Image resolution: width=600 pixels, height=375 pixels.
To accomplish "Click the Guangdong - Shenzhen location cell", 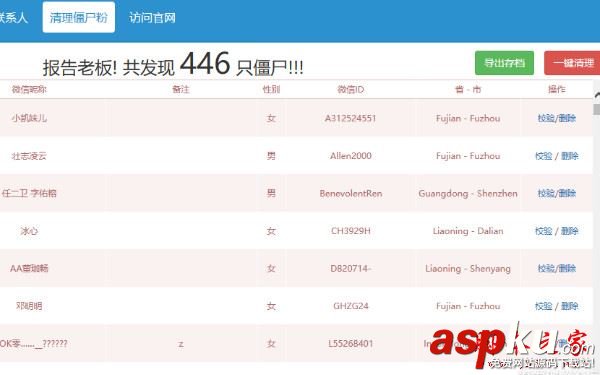I will pyautogui.click(x=468, y=193).
